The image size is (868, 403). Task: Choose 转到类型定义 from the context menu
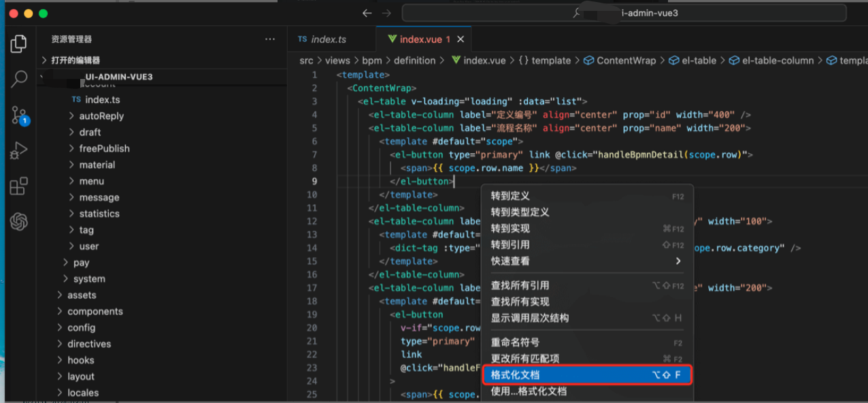tap(587, 212)
